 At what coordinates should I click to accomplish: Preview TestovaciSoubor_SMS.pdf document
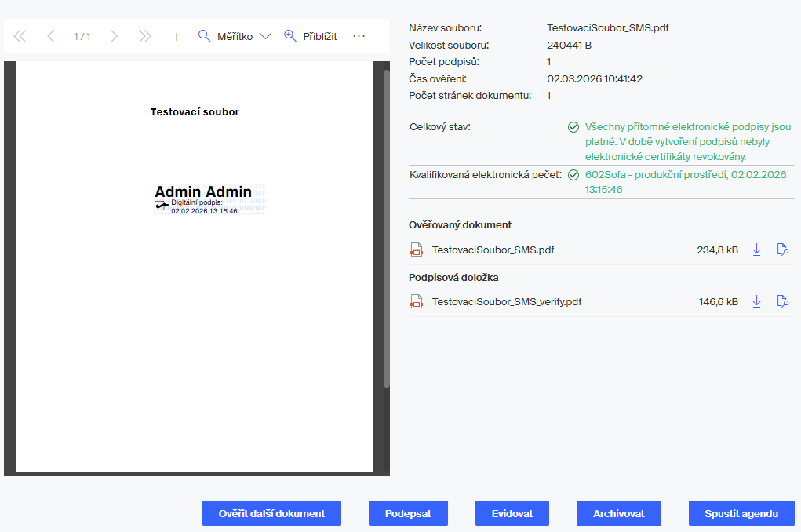[x=782, y=250]
